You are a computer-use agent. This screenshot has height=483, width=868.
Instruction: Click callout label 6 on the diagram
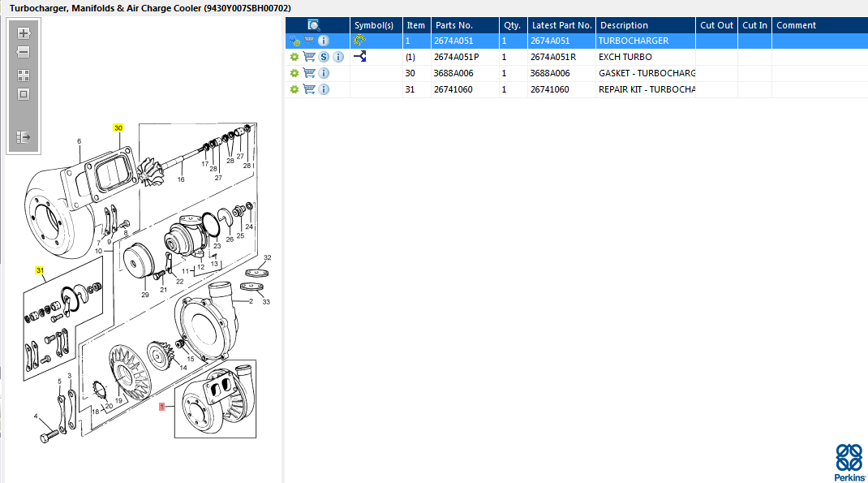click(x=79, y=141)
